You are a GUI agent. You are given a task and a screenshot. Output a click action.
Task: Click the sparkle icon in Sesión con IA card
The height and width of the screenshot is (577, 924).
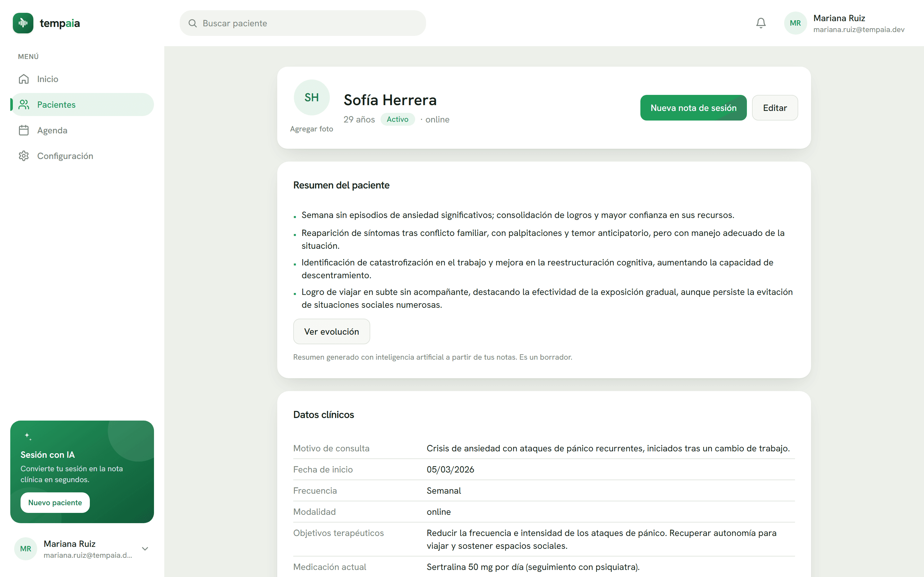coord(28,436)
